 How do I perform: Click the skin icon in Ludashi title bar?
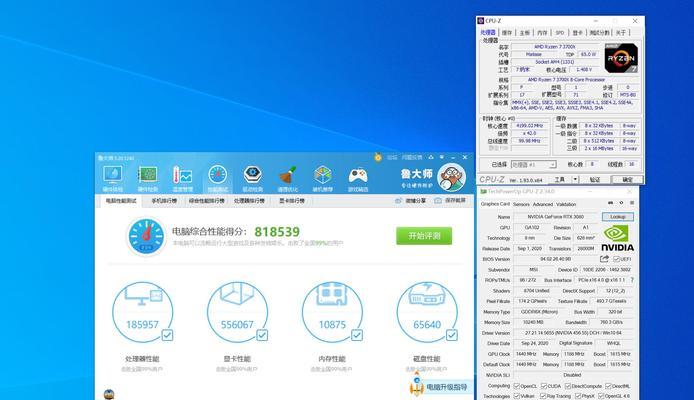(431, 157)
